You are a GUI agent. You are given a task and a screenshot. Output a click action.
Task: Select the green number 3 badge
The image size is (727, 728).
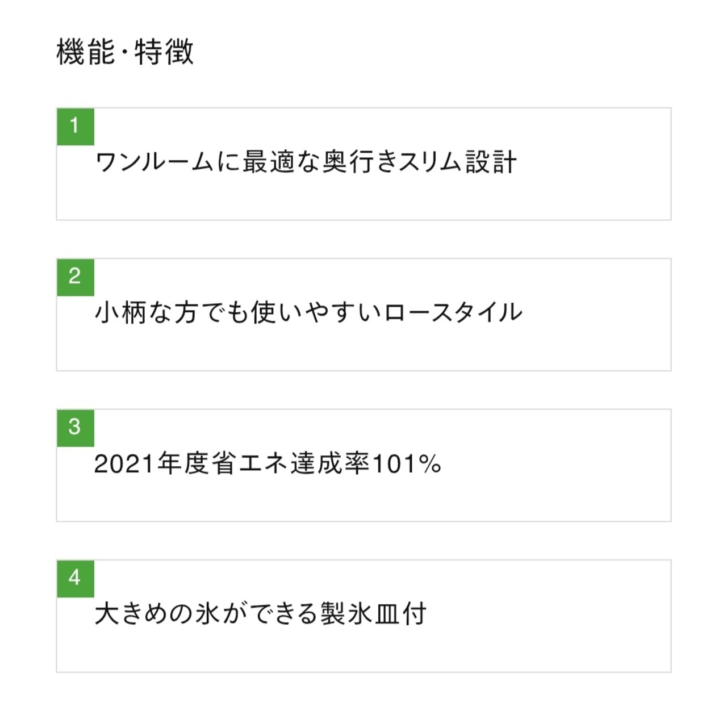pyautogui.click(x=75, y=428)
